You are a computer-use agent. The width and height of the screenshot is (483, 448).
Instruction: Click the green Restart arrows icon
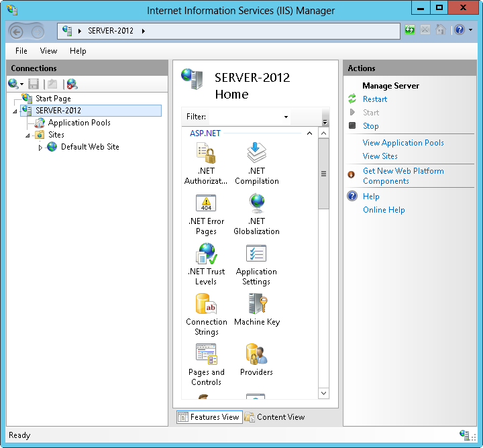tap(352, 99)
